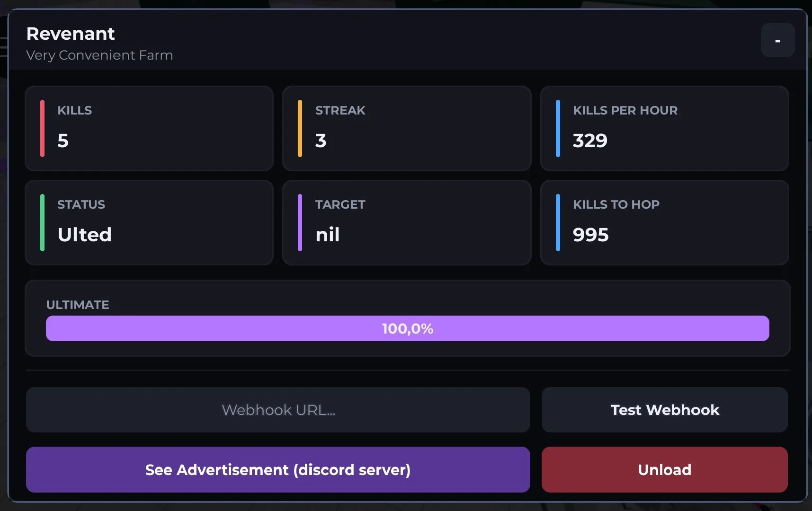Click the Test Webhook button

[665, 410]
